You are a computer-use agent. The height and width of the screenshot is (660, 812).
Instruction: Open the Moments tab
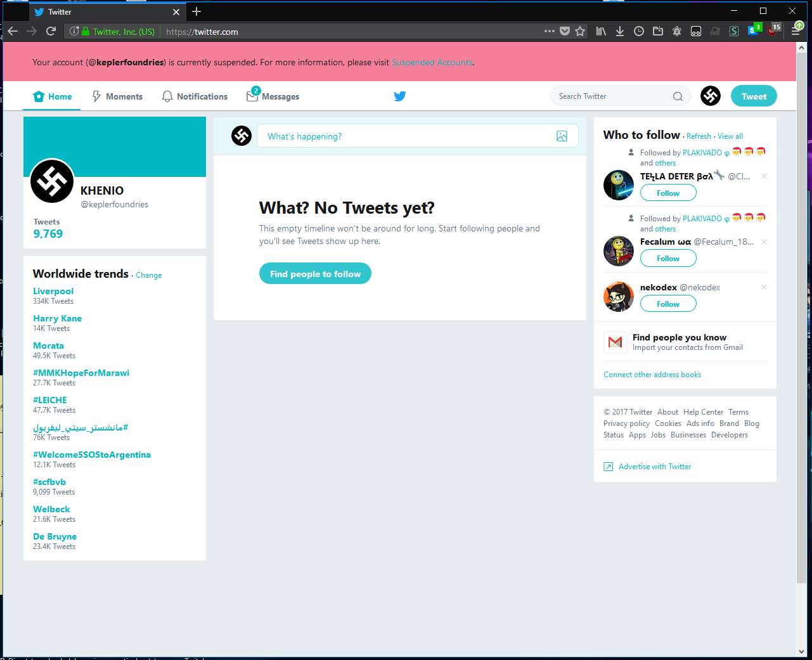(x=118, y=96)
